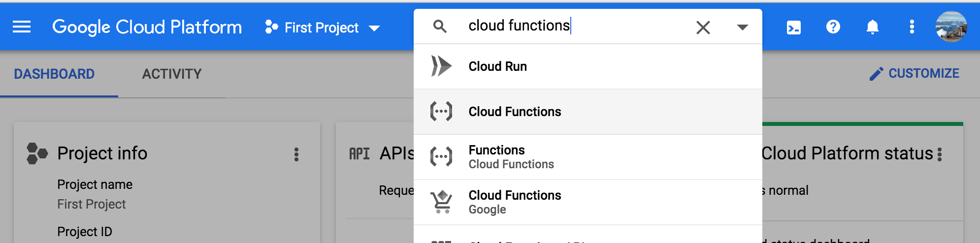980x243 pixels.
Task: Open the hamburger navigation menu
Action: 22,27
